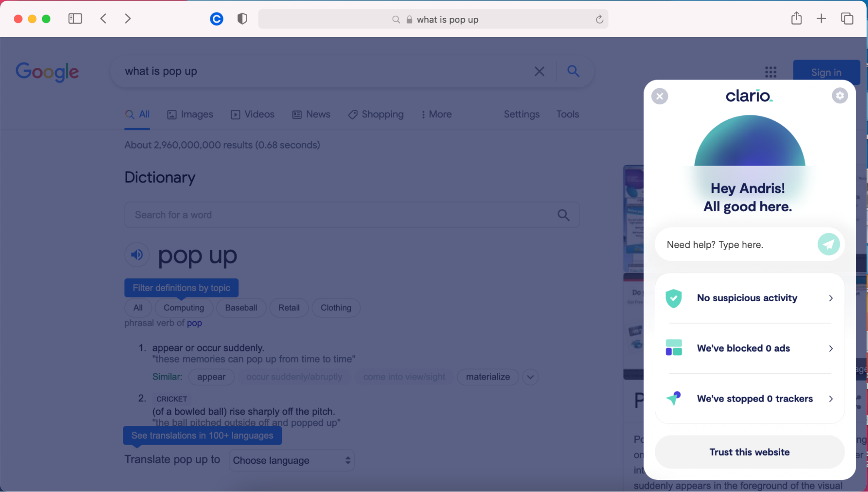The width and height of the screenshot is (868, 492).
Task: Select the Computing filter definition tab
Action: 184,308
